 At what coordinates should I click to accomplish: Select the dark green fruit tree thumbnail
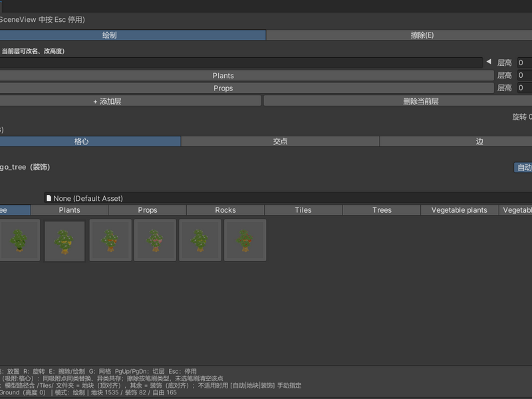point(19,240)
